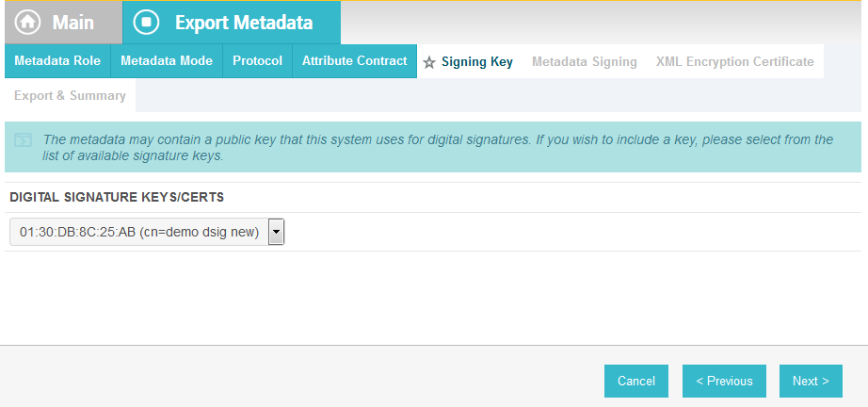Image resolution: width=868 pixels, height=407 pixels.
Task: Click the Cancel button
Action: click(636, 381)
